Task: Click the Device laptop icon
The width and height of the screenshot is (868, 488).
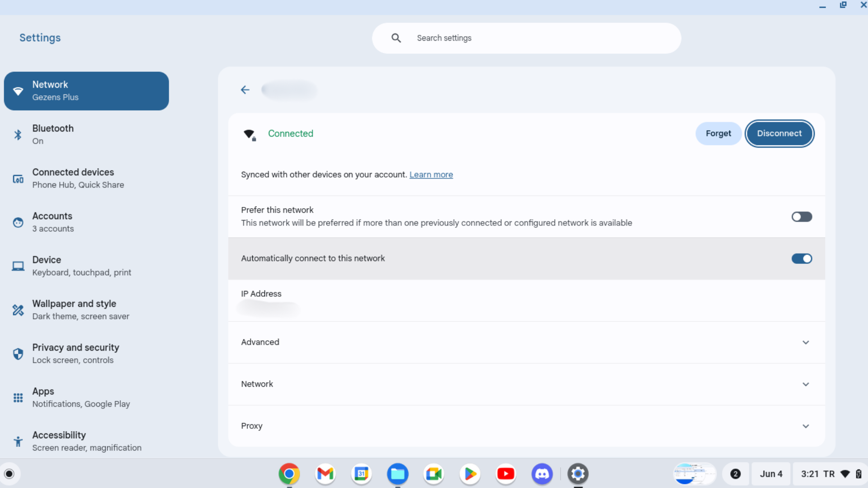Action: coord(18,266)
